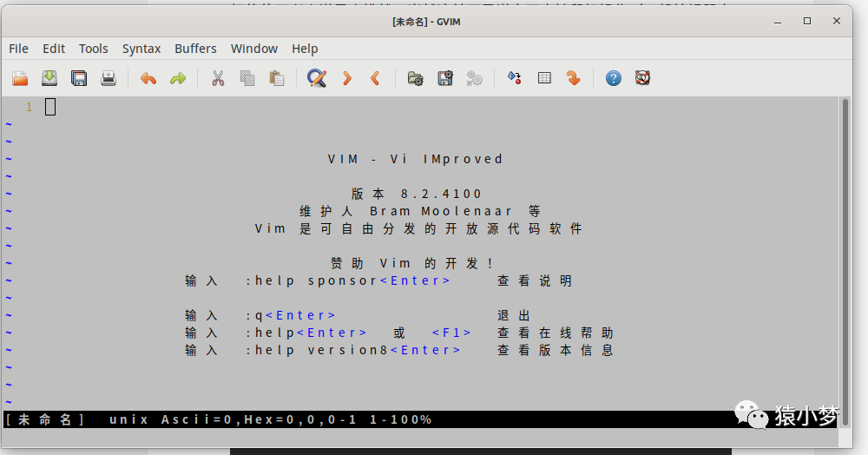The width and height of the screenshot is (868, 455).
Task: Click the '1-100%' status line text
Action: tap(401, 419)
